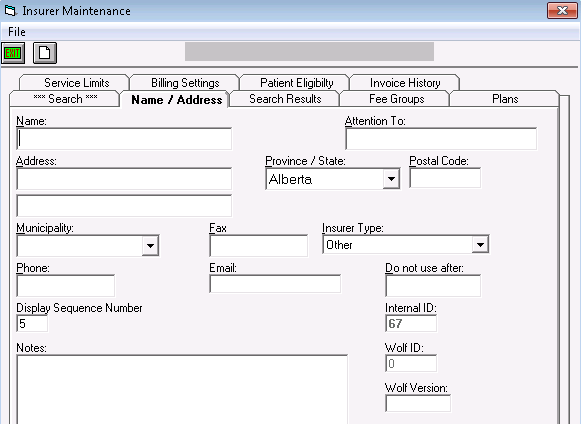Viewport: 581px width, 424px height.
Task: Expand the Province / State dropdown arrow
Action: (391, 179)
